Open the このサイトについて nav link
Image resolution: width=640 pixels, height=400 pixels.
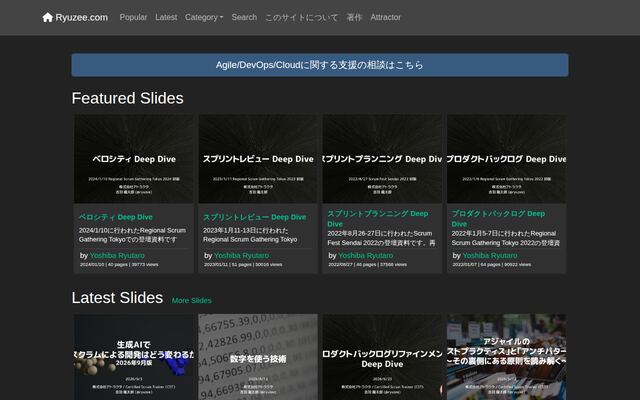click(301, 17)
